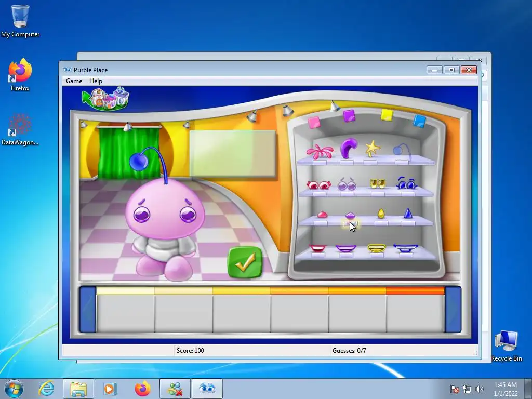This screenshot has height=399, width=532.
Task: Minimize the Purble Place window
Action: 434,70
